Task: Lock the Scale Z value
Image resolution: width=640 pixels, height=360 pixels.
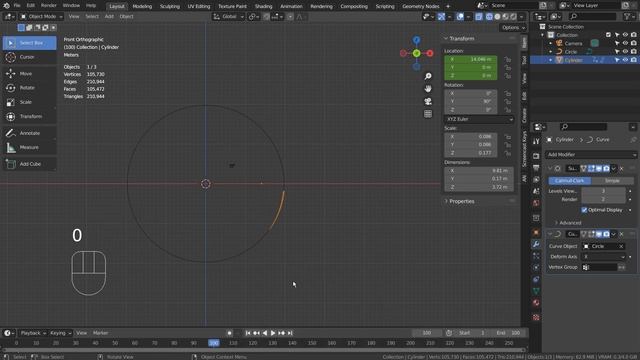Action: point(507,153)
